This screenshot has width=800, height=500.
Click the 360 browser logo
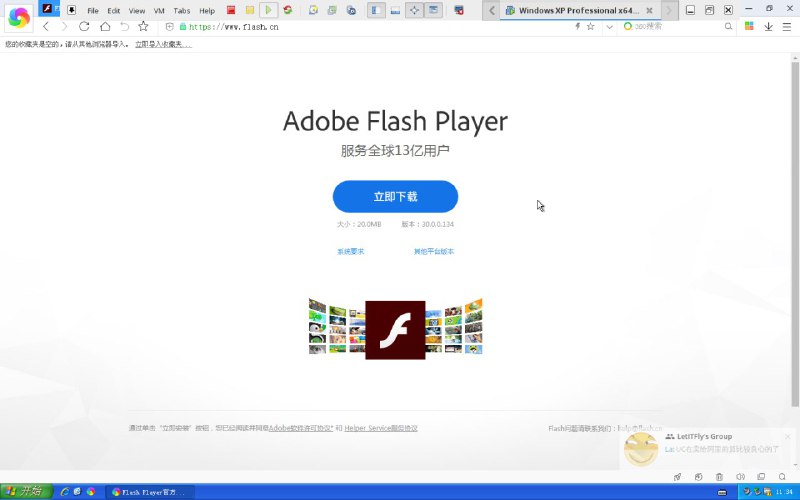(19, 17)
